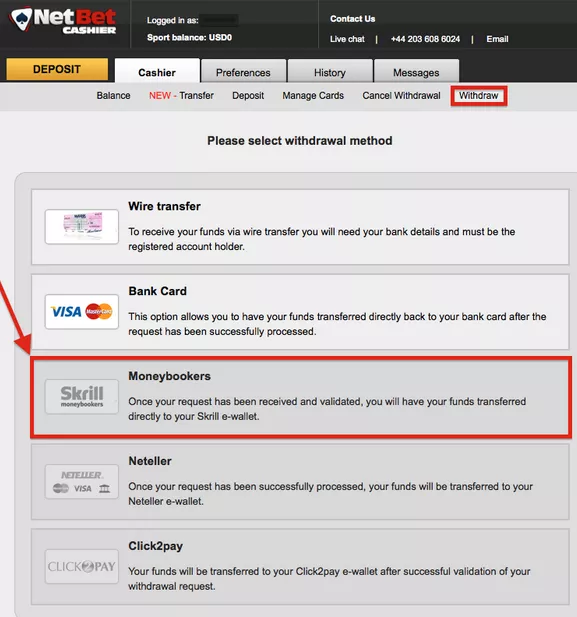This screenshot has height=617, width=577.
Task: Select Deposit in the cashier submenu
Action: (248, 96)
